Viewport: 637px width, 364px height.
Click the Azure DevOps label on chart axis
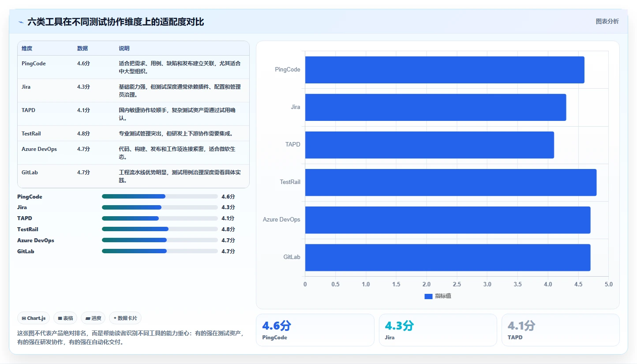(281, 220)
